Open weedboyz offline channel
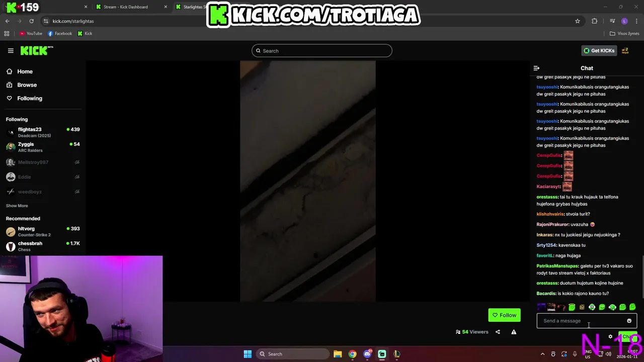Viewport: 644px width, 362px height. [43, 192]
